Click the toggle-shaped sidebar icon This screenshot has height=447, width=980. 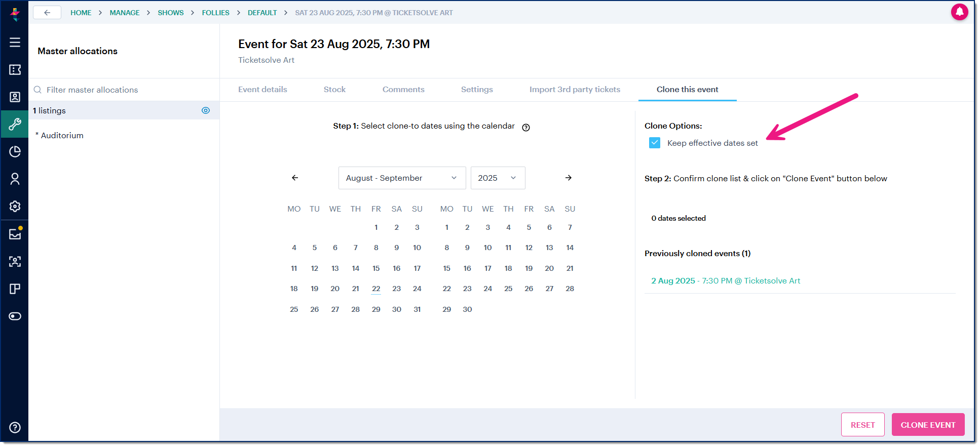click(x=15, y=316)
